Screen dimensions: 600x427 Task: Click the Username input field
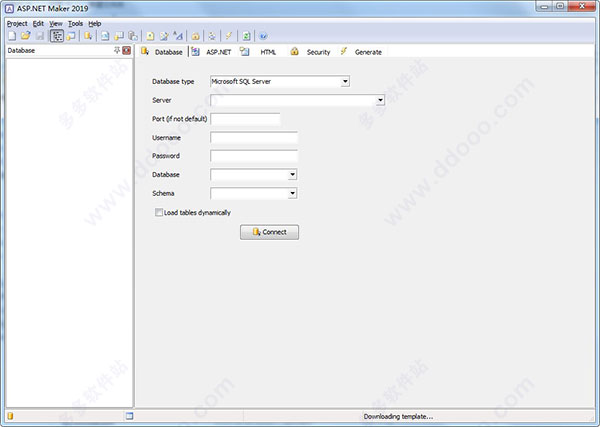(x=254, y=137)
